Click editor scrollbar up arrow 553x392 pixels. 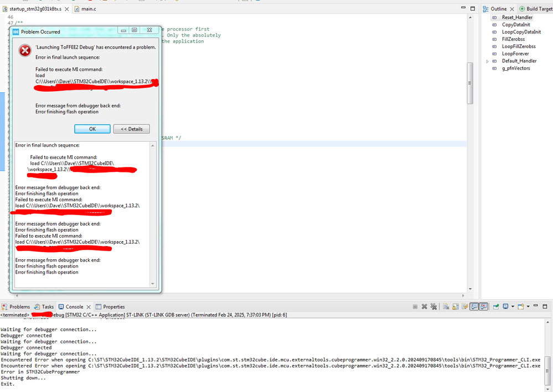[x=470, y=17]
